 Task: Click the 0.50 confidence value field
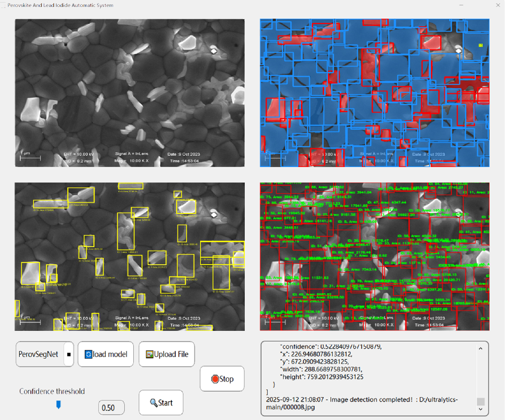(111, 408)
